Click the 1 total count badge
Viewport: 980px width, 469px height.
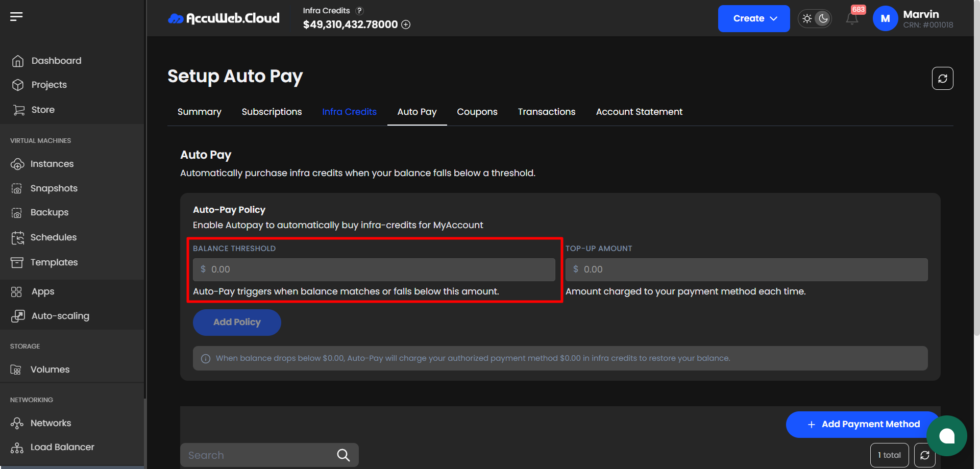point(889,455)
